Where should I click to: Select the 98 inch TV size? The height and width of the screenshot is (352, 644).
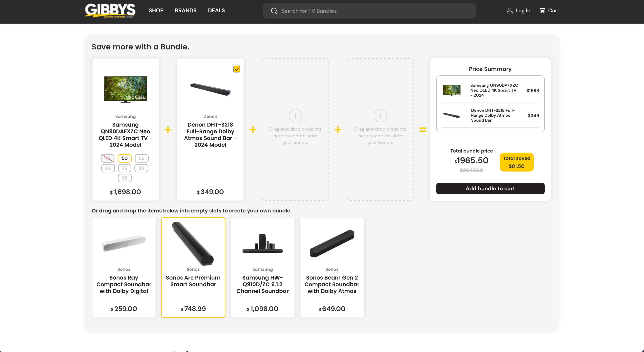tap(125, 178)
